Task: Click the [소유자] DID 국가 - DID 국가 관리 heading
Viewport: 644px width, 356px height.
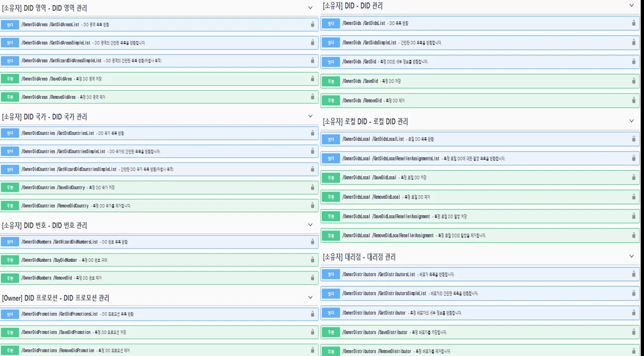Action: pos(44,117)
